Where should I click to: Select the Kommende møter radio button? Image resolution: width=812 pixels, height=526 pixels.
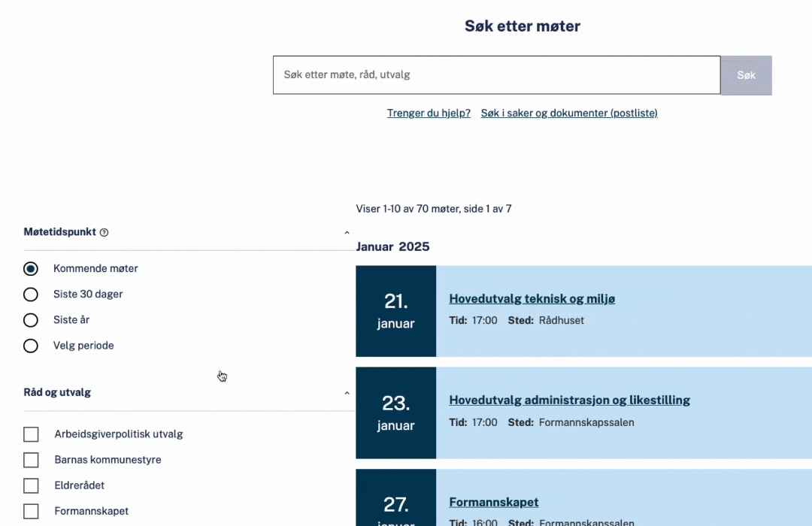pos(31,268)
